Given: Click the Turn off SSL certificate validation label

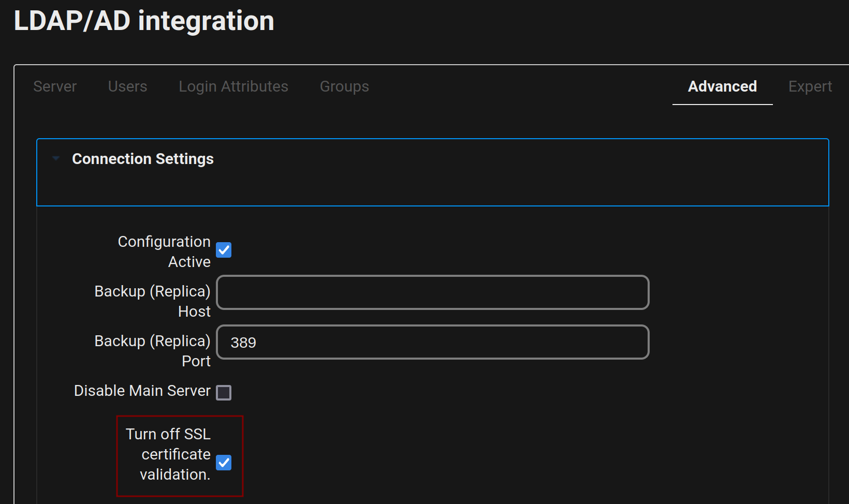Looking at the screenshot, I should click(x=168, y=454).
